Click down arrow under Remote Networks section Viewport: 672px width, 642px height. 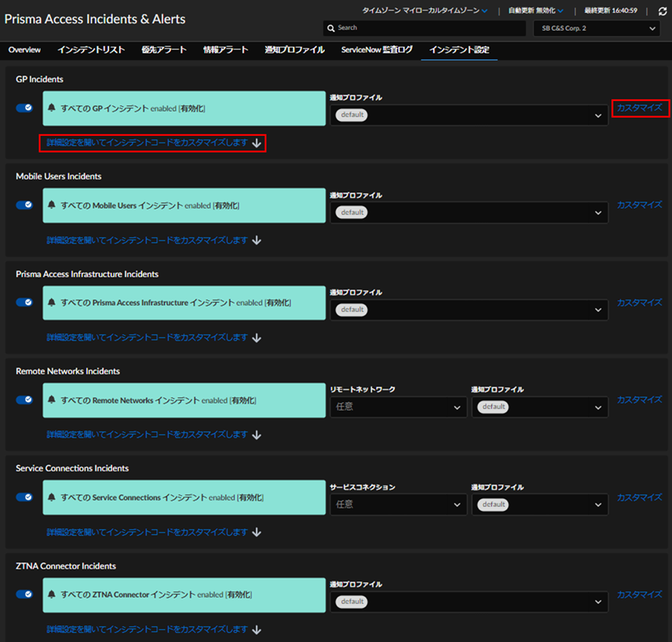pos(256,435)
